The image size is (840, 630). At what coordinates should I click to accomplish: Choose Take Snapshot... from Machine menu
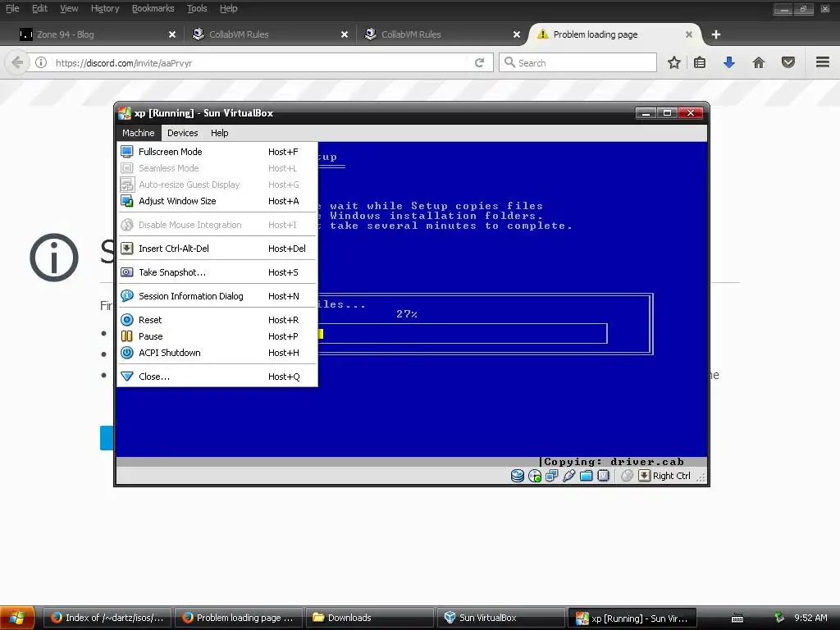[217, 272]
